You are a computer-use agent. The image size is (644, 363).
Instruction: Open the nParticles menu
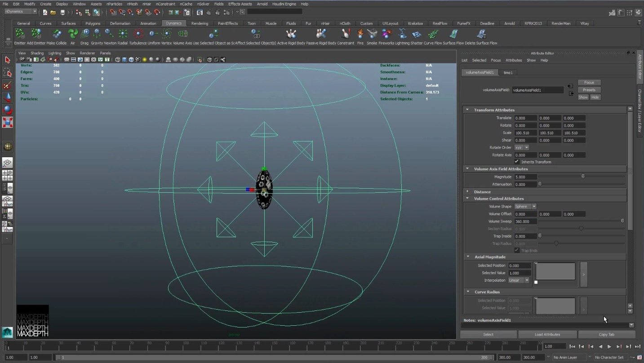[114, 4]
